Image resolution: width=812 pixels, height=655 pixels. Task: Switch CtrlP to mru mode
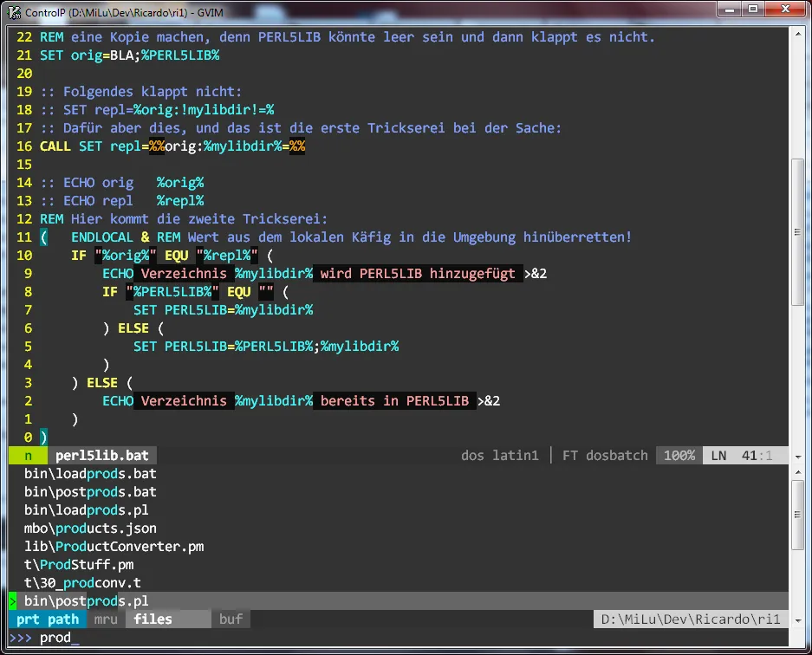(106, 619)
